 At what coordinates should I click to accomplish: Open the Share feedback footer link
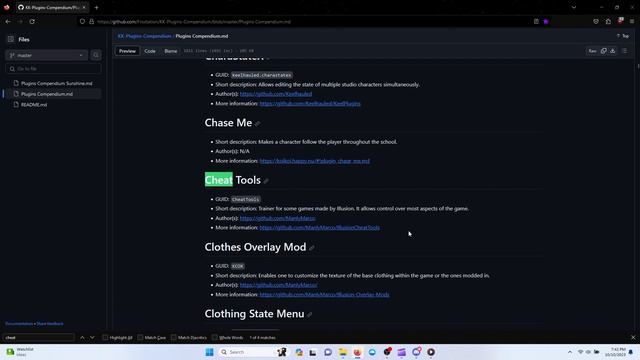pos(50,324)
